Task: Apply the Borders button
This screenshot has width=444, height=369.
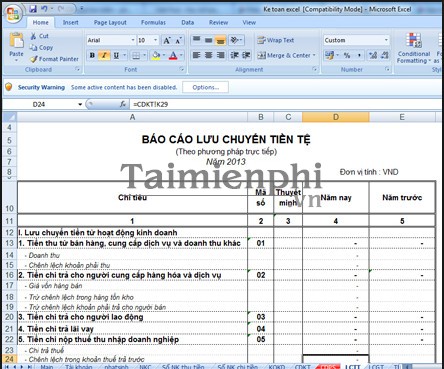Action: [x=136, y=55]
